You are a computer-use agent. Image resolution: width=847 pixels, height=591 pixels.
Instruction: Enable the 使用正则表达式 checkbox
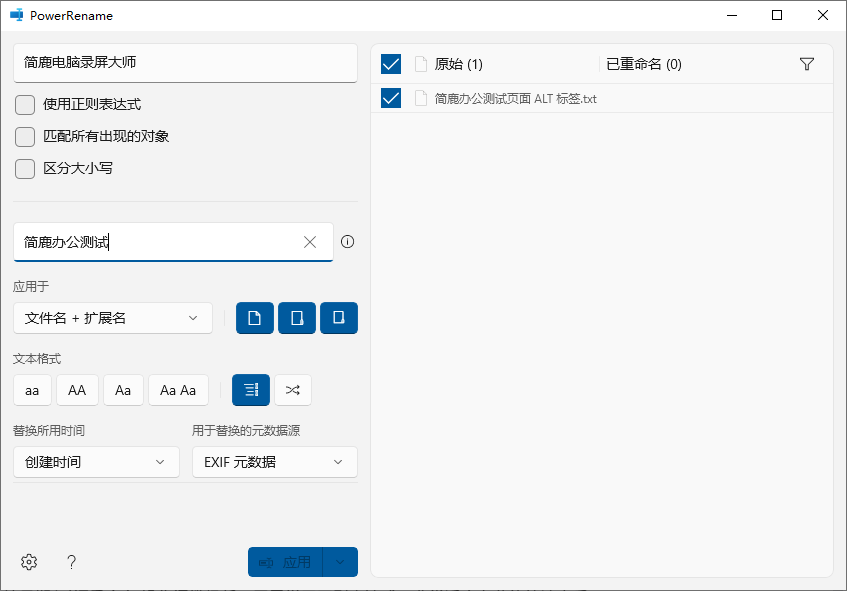pos(24,105)
